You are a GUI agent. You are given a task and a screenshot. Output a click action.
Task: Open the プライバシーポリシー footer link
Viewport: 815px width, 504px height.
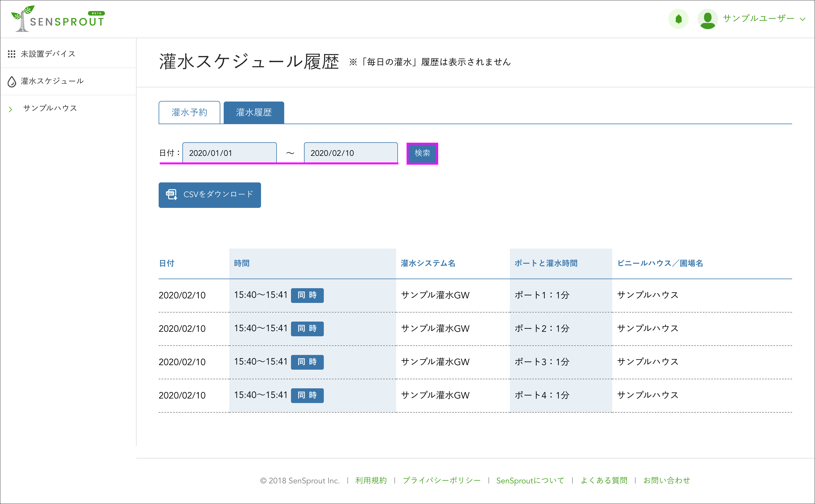pos(441,481)
